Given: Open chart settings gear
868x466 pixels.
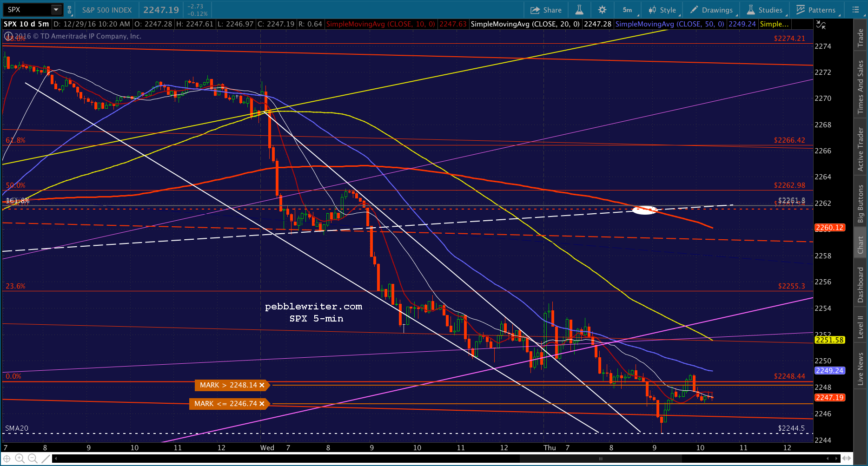Looking at the screenshot, I should (x=602, y=10).
